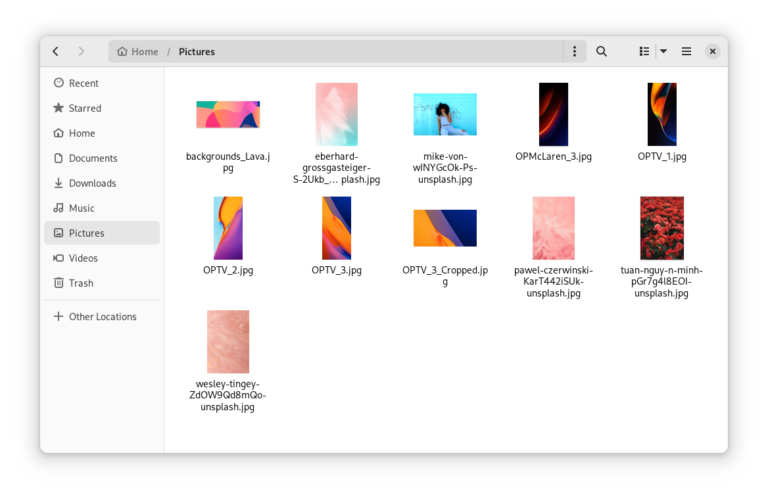
Task: Select eberhard-grossgasteiger image thumbnail
Action: (336, 114)
